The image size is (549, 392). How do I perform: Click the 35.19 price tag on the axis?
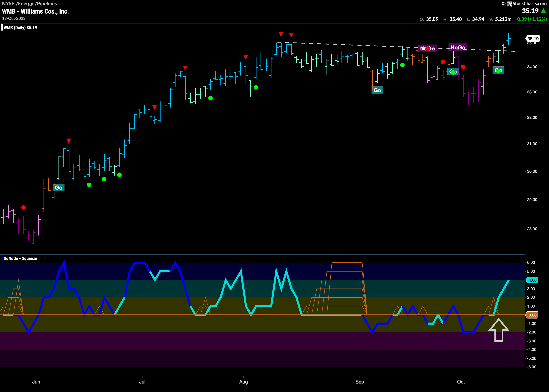533,39
